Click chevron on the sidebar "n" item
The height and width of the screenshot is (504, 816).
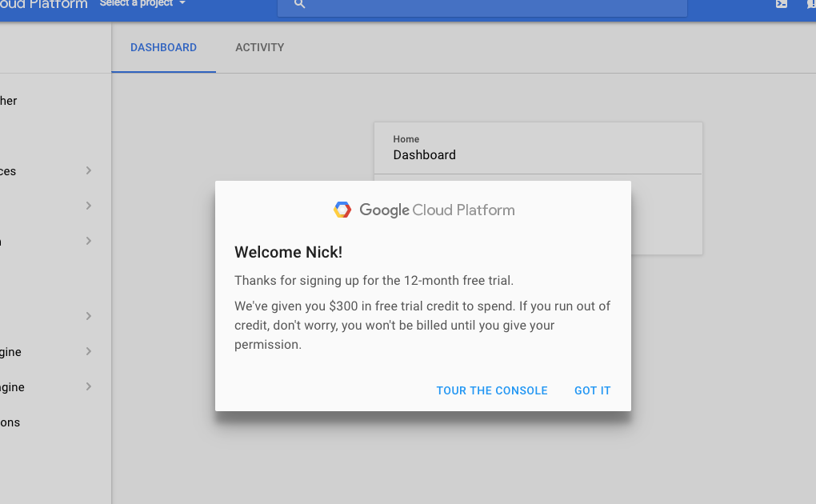88,241
